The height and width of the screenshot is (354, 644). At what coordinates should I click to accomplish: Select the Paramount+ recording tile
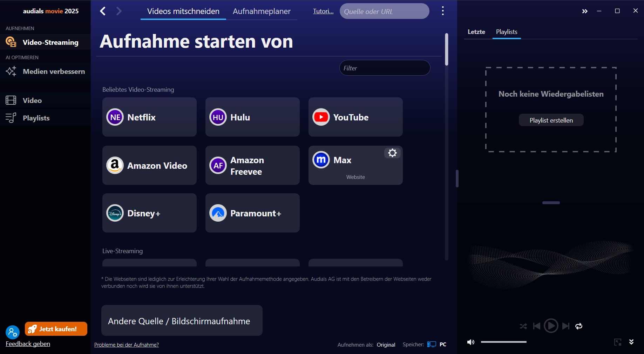pos(252,213)
